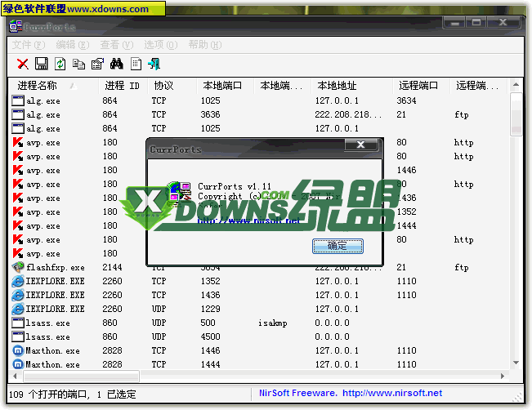Click the copy selected items toolbar icon
The width and height of the screenshot is (532, 410).
78,64
